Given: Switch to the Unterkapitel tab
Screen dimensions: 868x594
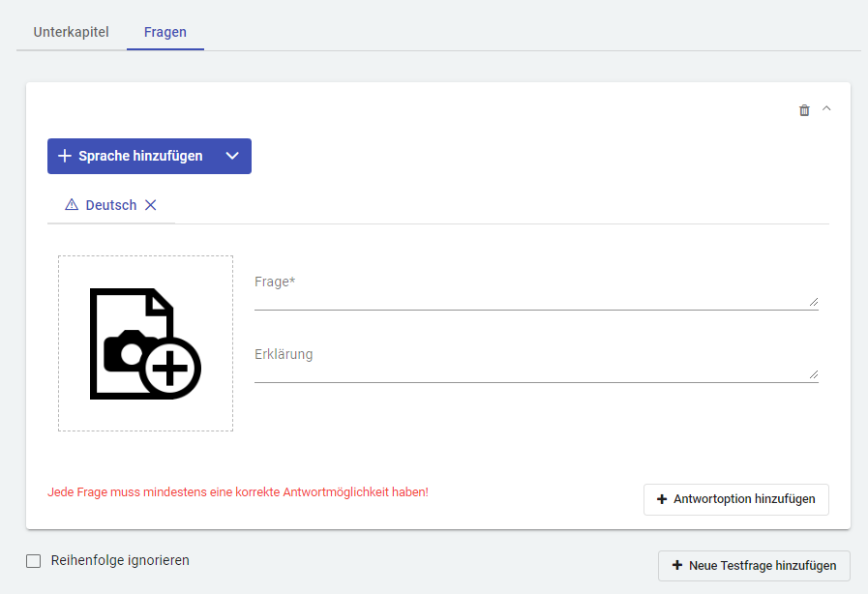Looking at the screenshot, I should (x=71, y=32).
